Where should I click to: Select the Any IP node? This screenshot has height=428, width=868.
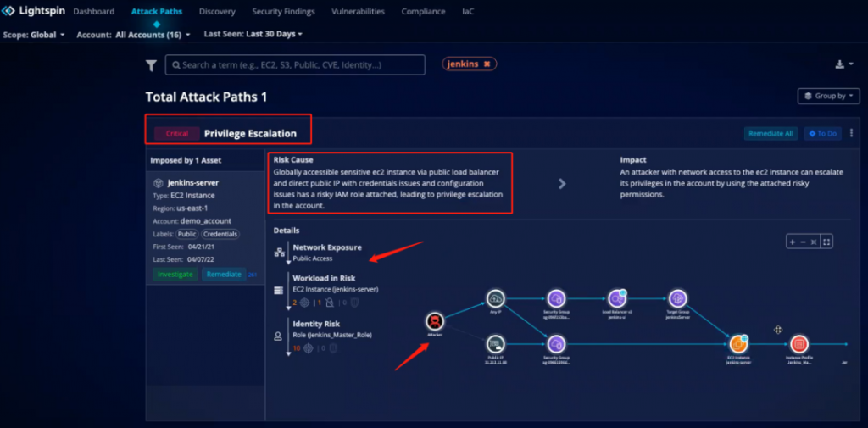point(496,299)
